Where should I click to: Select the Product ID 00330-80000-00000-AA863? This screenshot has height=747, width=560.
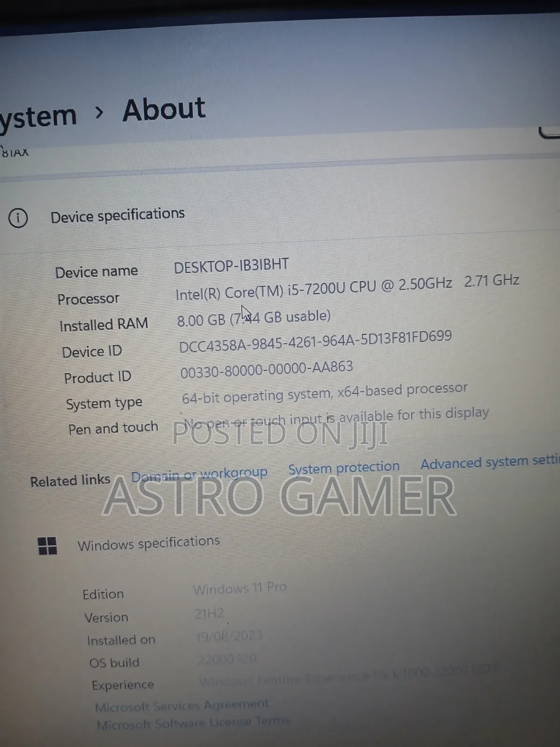point(266,369)
